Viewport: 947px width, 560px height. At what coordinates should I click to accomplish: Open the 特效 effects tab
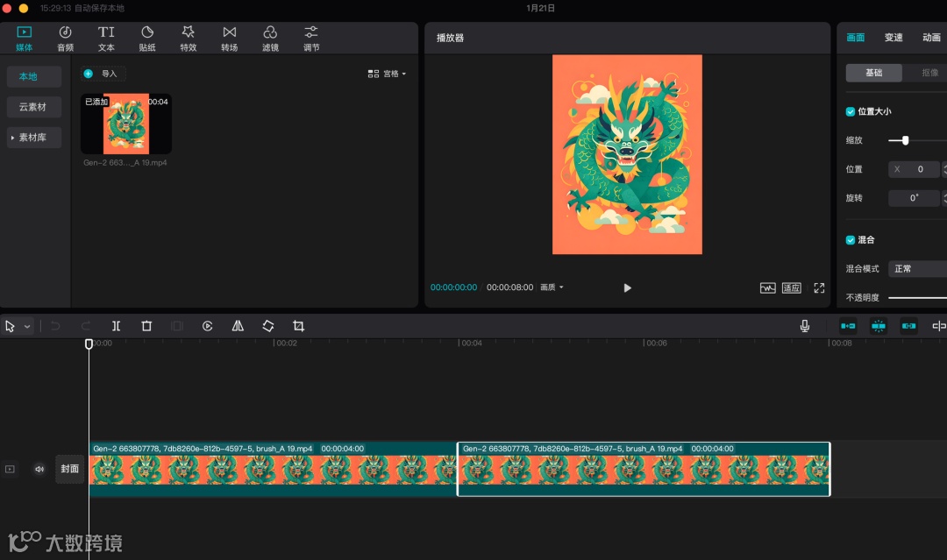pos(189,39)
